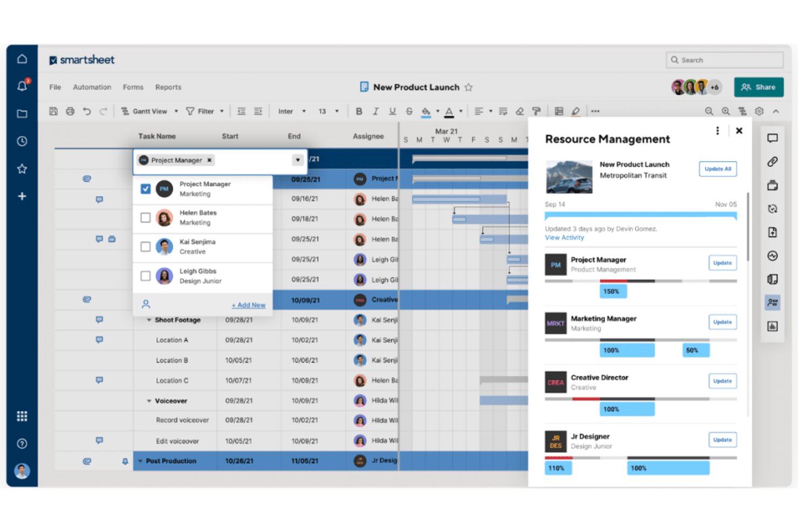The image size is (798, 532).
Task: Check the Helen Bates checkbox
Action: tap(146, 218)
